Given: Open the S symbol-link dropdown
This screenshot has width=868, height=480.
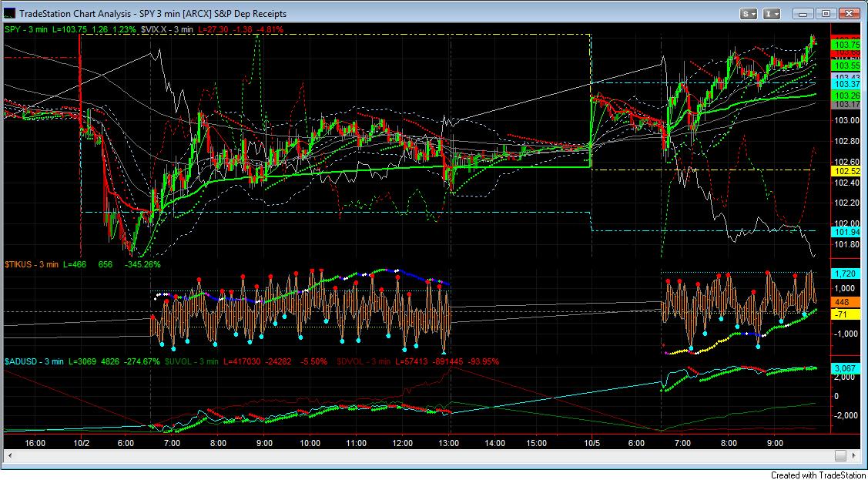Looking at the screenshot, I should click(749, 13).
